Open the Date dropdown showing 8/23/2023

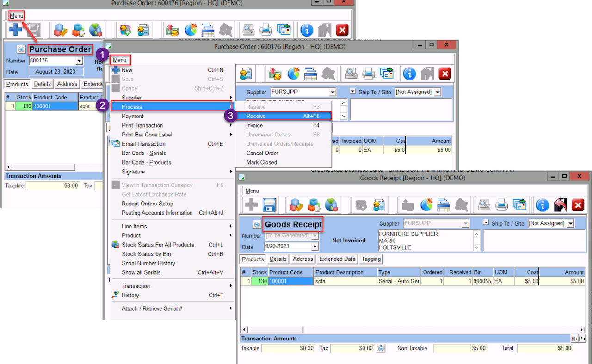point(314,247)
